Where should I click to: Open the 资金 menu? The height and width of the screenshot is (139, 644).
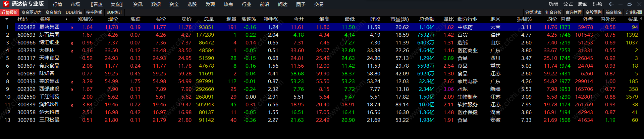(174, 4)
